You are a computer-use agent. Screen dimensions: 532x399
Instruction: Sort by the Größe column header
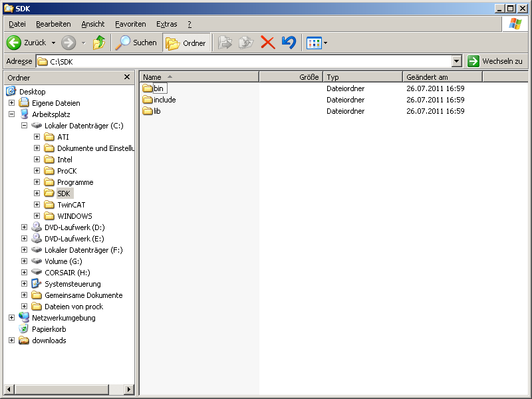(291, 77)
